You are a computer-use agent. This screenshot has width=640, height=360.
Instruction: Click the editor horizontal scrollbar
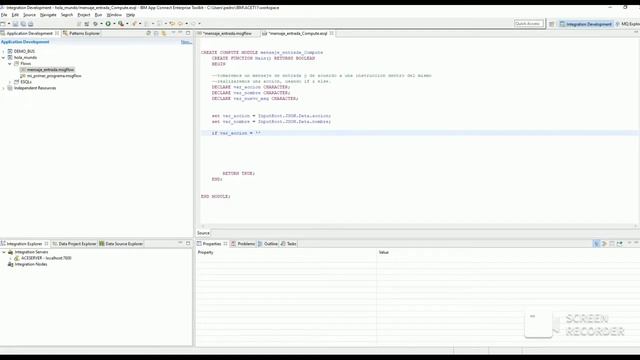(418, 226)
